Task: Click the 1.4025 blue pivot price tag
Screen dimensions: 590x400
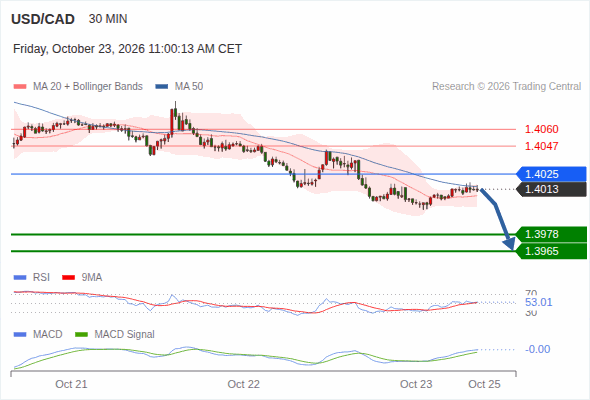Action: (x=551, y=174)
